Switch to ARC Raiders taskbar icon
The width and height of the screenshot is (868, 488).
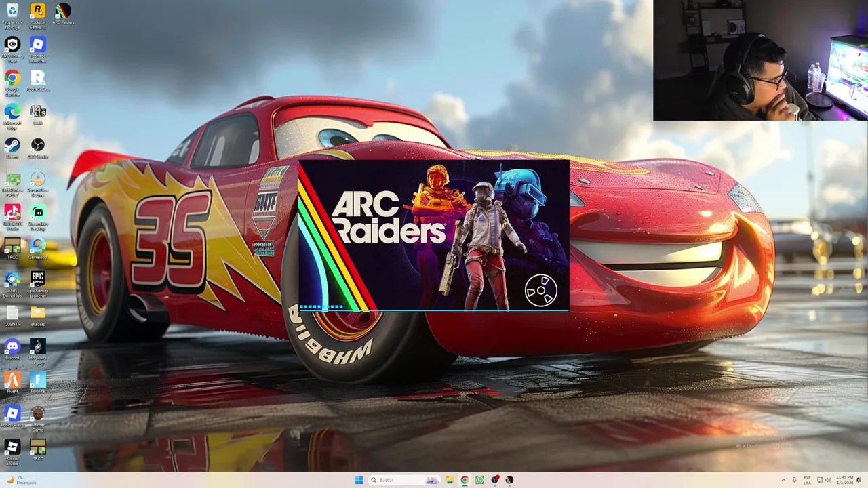pos(509,480)
